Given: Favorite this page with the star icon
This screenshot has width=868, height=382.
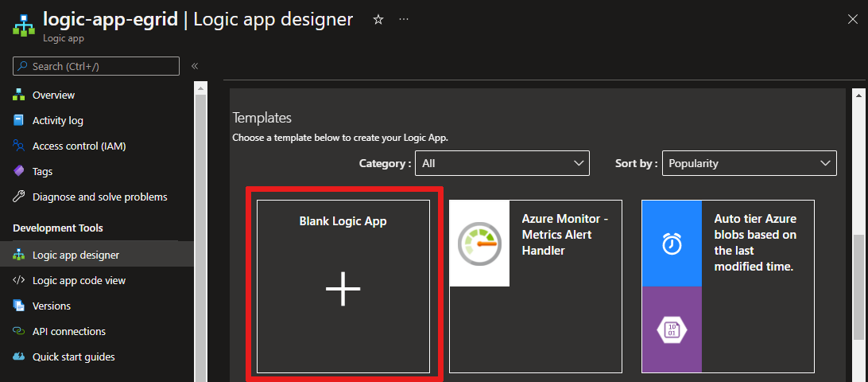Looking at the screenshot, I should tap(378, 20).
